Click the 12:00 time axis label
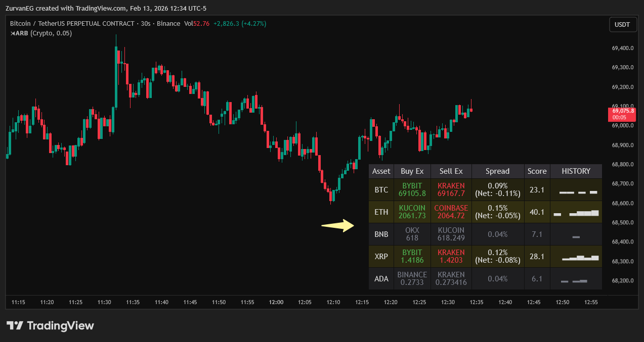Viewport: 644px width, 342px height. pyautogui.click(x=276, y=302)
